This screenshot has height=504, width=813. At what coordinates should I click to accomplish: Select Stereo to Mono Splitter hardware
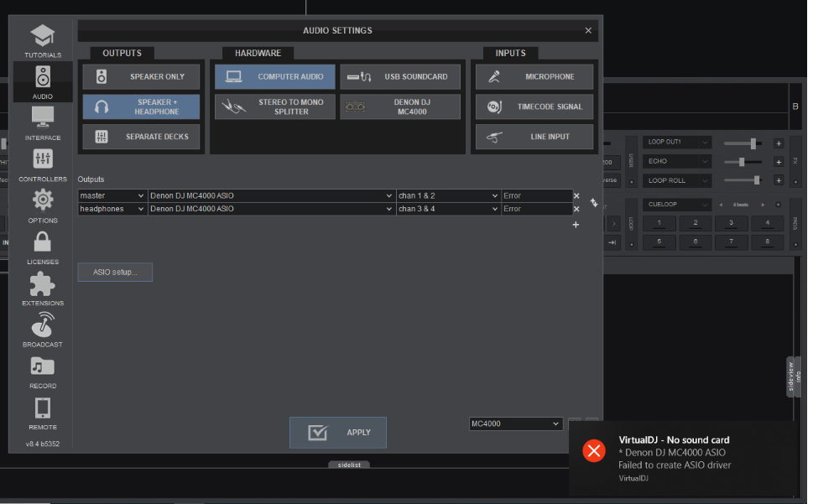[275, 107]
